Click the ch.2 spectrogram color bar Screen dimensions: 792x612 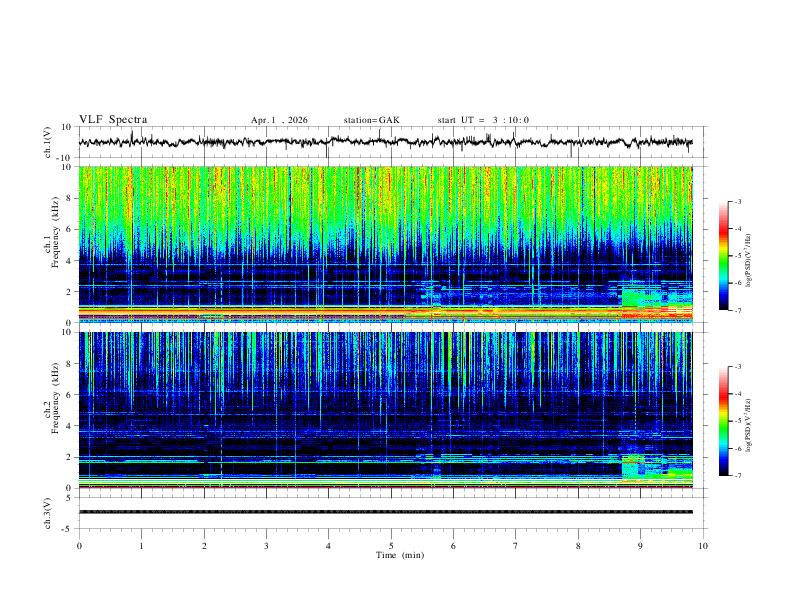point(724,421)
